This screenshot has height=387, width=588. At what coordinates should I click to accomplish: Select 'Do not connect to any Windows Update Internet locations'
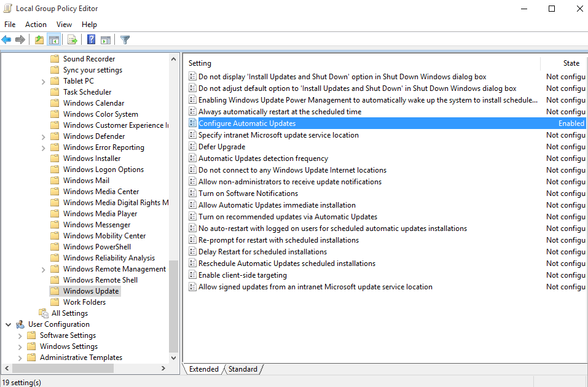tap(292, 170)
